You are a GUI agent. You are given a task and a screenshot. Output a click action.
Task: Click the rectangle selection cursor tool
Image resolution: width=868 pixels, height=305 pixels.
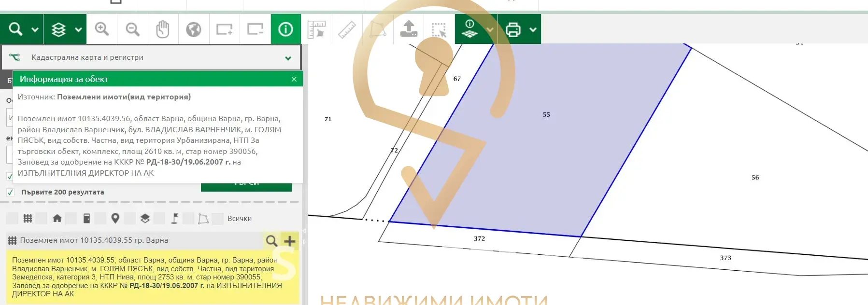(439, 29)
